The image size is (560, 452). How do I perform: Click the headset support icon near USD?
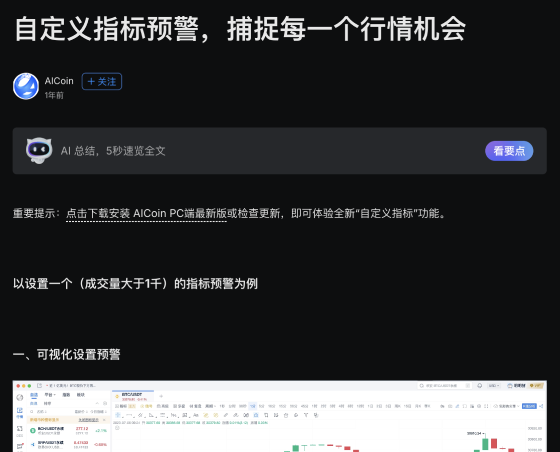[x=480, y=386]
